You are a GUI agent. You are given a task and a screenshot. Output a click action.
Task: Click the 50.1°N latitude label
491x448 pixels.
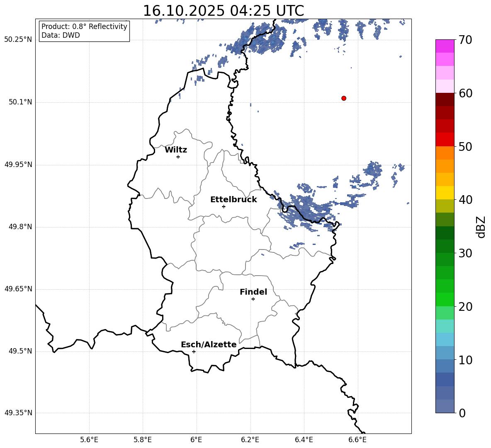tap(20, 102)
